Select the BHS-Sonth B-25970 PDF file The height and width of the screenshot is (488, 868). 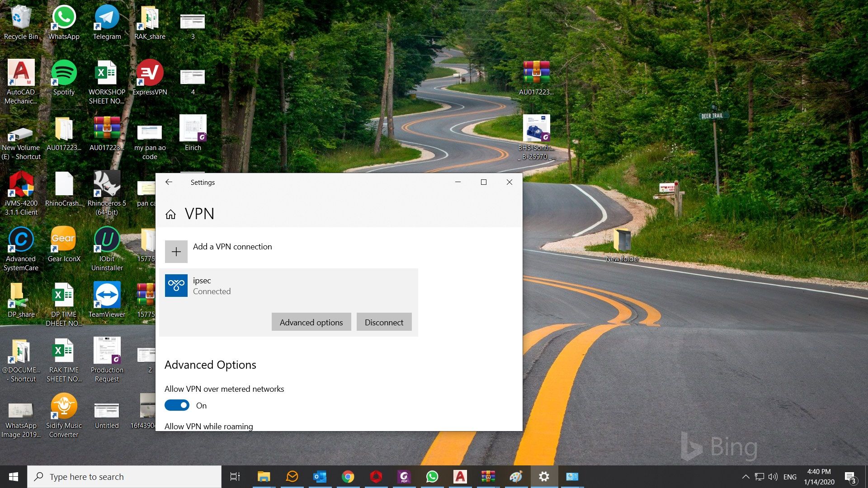coord(536,138)
